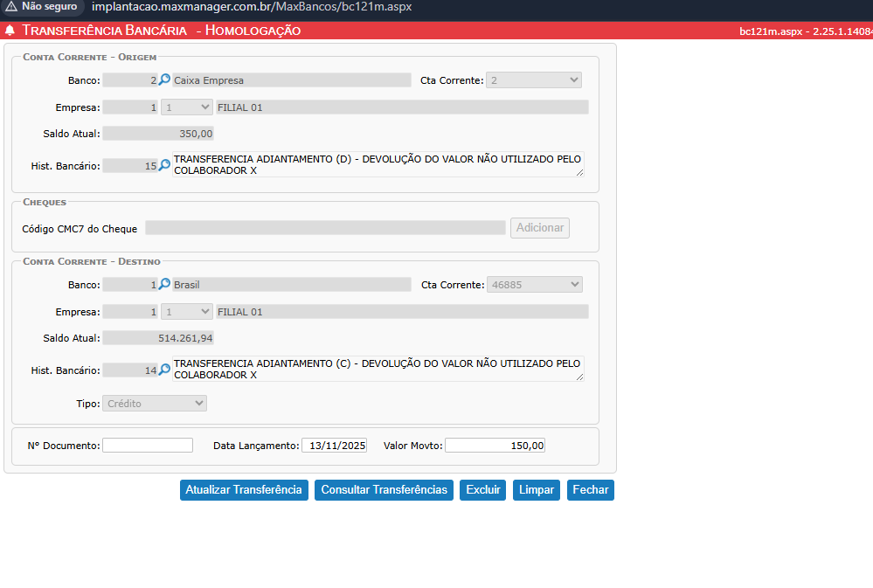Screen dimensions: 873x588
Task: Click the search magnifier beside origin Banco
Action: tap(164, 80)
